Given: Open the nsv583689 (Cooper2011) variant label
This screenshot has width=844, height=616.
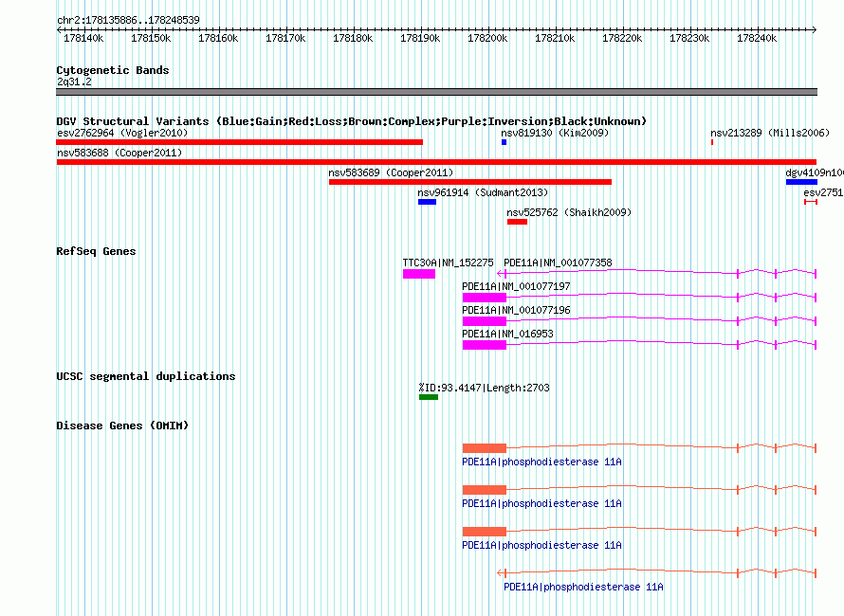Looking at the screenshot, I should tap(391, 172).
